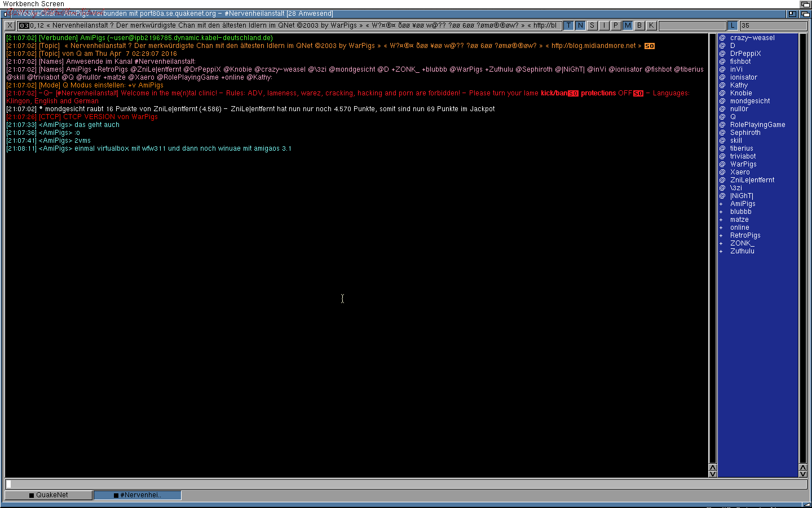This screenshot has height=508, width=812.
Task: Select RolePlayingGame in the user list
Action: pyautogui.click(x=757, y=125)
